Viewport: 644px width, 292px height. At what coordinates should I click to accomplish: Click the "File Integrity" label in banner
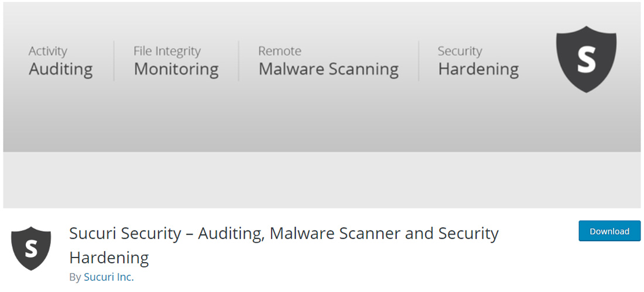(167, 51)
